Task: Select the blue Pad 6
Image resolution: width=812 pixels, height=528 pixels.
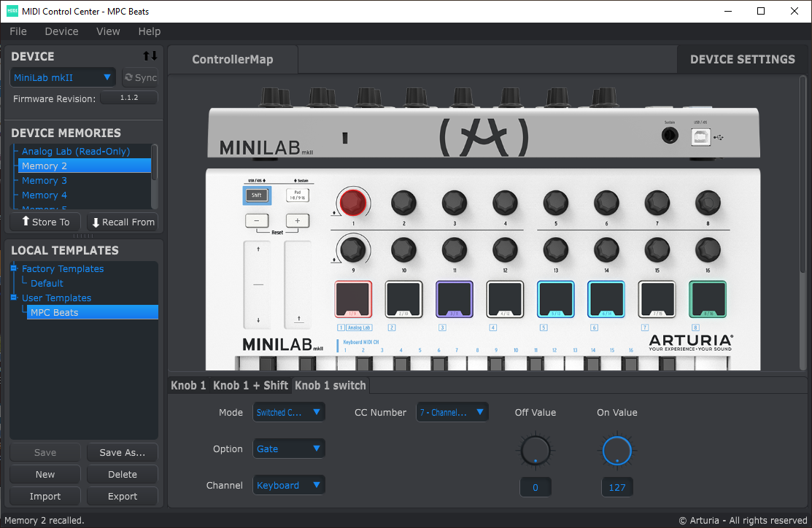Action: pyautogui.click(x=606, y=299)
